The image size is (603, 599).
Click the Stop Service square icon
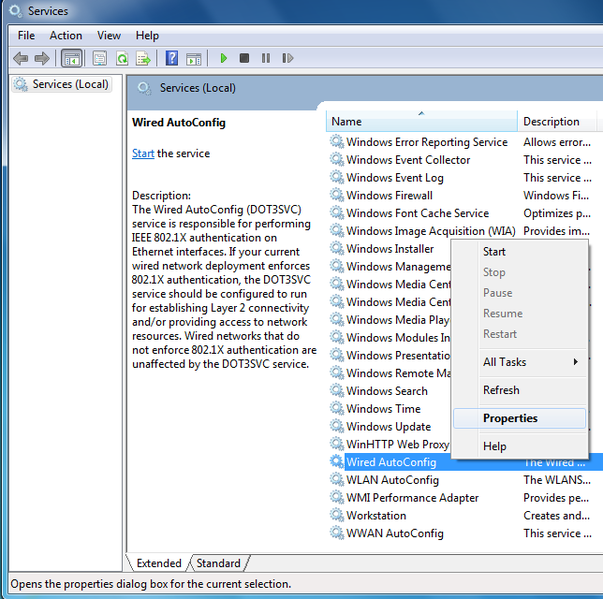244,58
